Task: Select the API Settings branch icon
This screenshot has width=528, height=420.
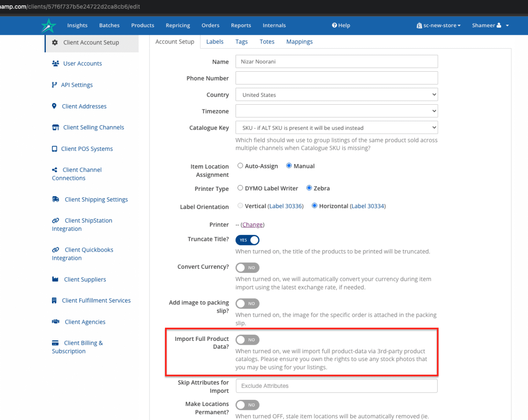Action: pyautogui.click(x=55, y=84)
